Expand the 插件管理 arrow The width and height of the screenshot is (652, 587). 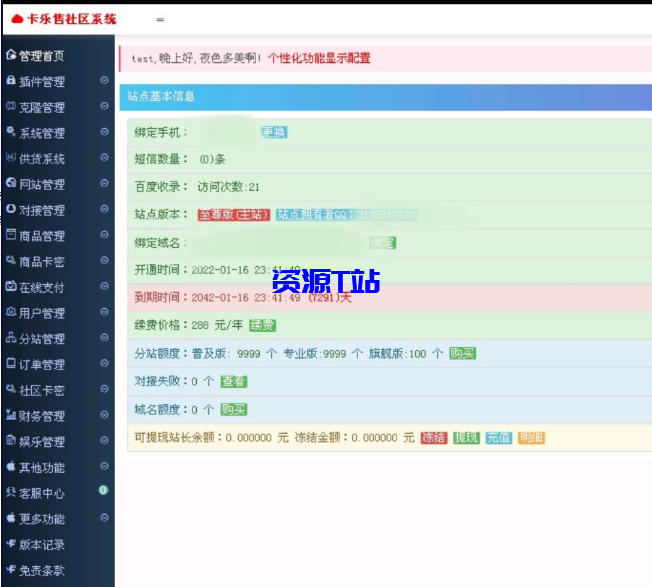pyautogui.click(x=104, y=80)
